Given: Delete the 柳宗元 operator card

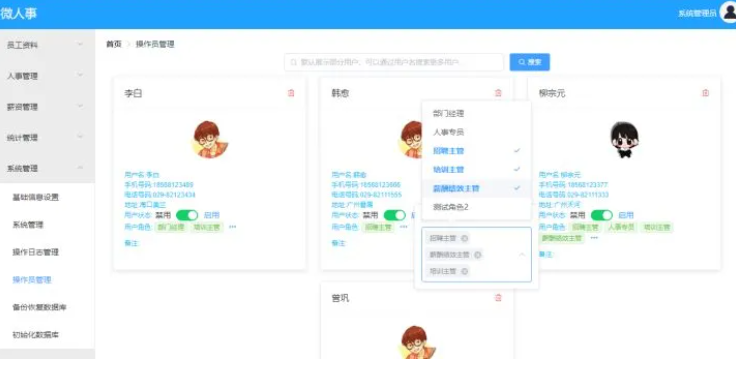Looking at the screenshot, I should pyautogui.click(x=705, y=93).
